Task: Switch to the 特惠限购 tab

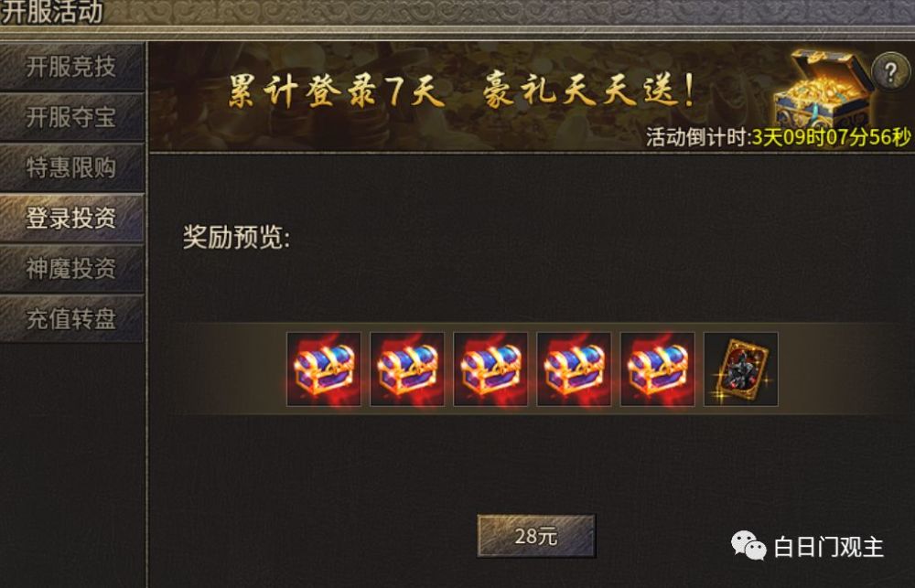Action: click(x=71, y=168)
